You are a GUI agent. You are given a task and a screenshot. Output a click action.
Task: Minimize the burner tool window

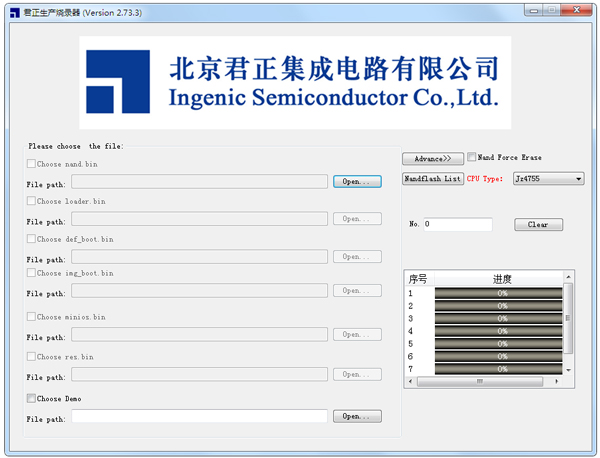pyautogui.click(x=534, y=10)
